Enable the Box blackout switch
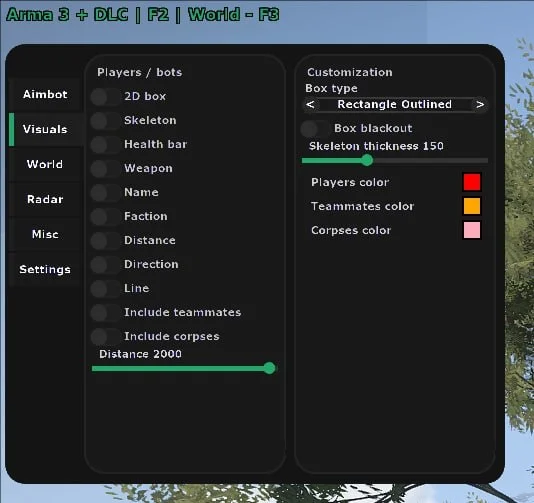The width and height of the screenshot is (534, 503). pyautogui.click(x=315, y=128)
